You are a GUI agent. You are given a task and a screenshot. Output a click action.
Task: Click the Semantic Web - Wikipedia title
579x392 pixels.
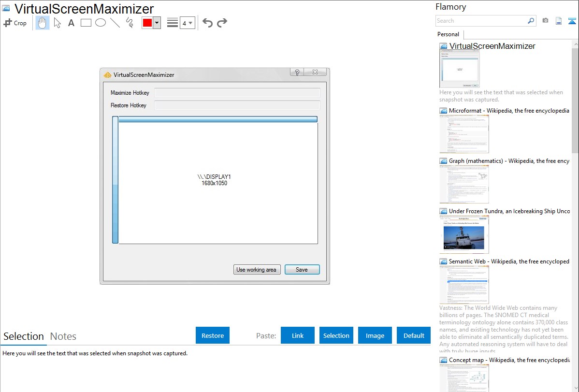[509, 261]
